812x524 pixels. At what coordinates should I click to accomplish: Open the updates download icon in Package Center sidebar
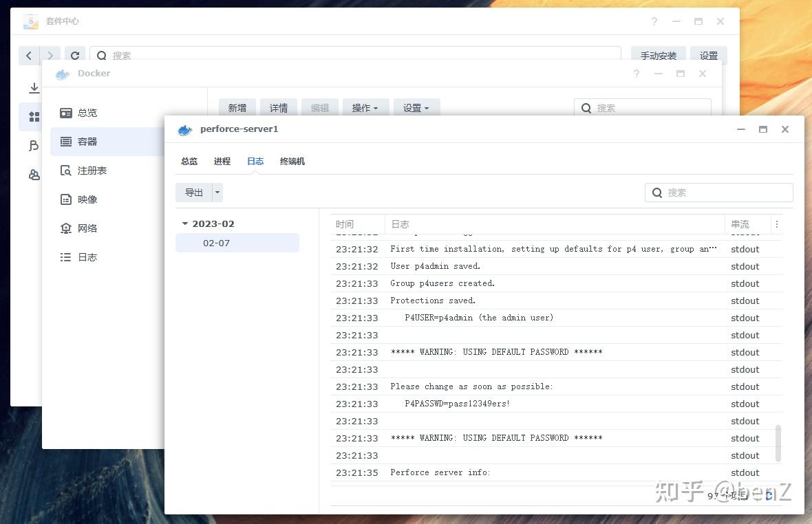click(x=34, y=88)
